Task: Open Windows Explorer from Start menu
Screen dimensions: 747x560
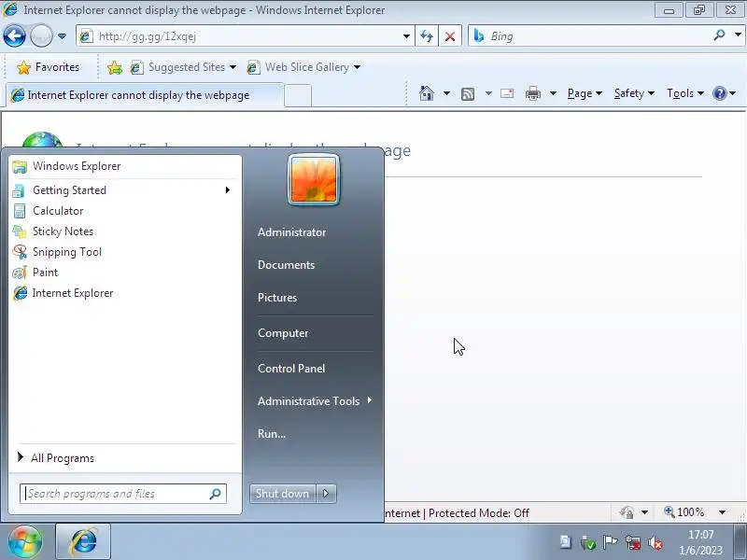Action: pos(124,166)
